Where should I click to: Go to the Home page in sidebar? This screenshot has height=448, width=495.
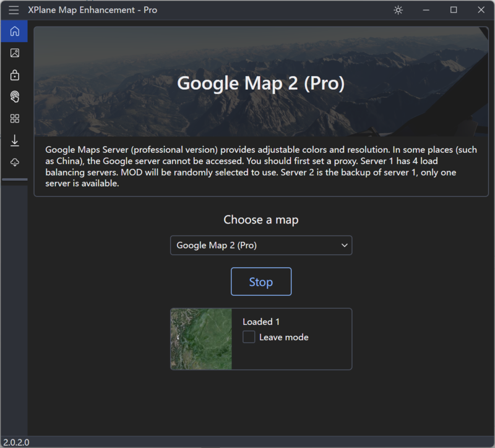tap(14, 32)
